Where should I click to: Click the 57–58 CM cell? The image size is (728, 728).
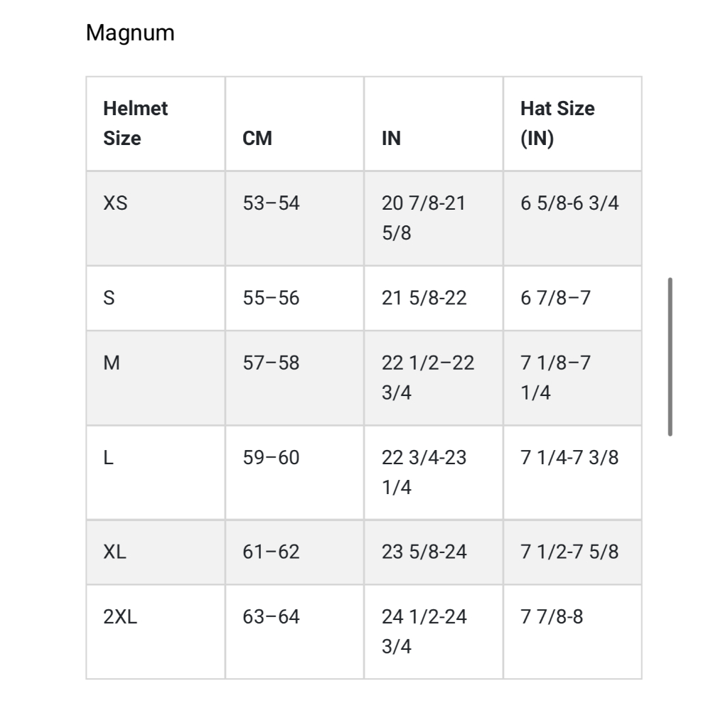tap(294, 378)
